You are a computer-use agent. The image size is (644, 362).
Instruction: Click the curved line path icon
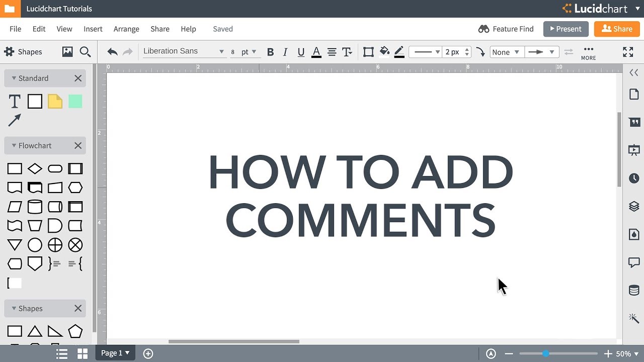pos(480,52)
